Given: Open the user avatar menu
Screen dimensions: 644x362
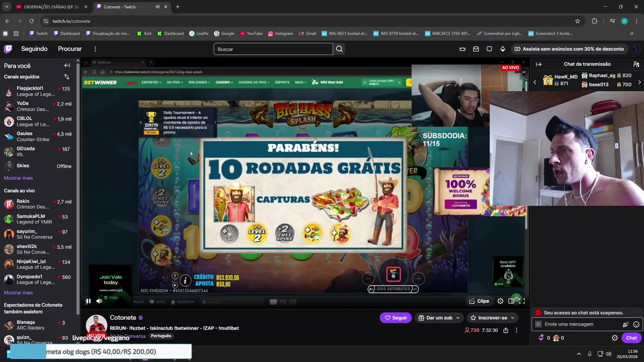Looking at the screenshot, I should [x=636, y=49].
